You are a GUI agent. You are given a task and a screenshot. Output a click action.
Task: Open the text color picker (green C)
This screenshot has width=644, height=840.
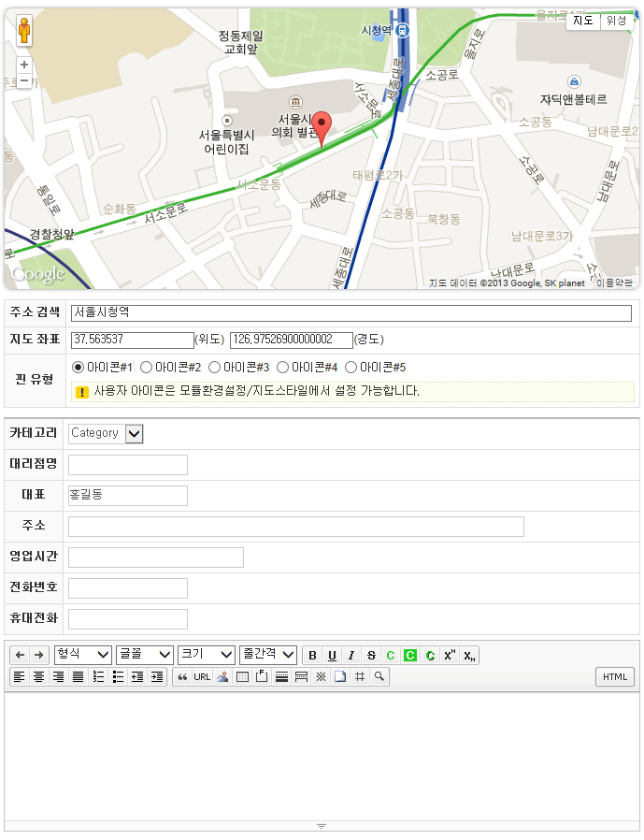coord(391,655)
